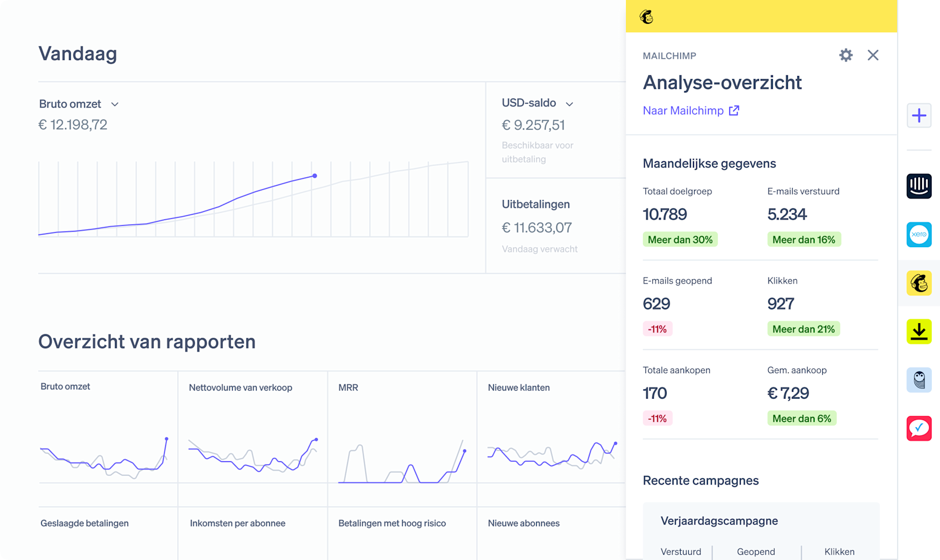940x560 pixels.
Task: Close the Mailchimp analysis panel
Action: [x=873, y=55]
